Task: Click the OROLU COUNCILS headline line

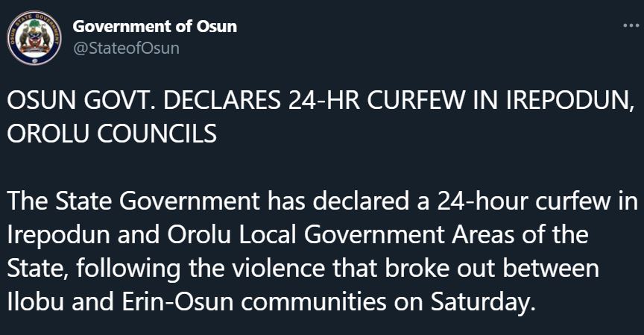Action: (x=112, y=134)
